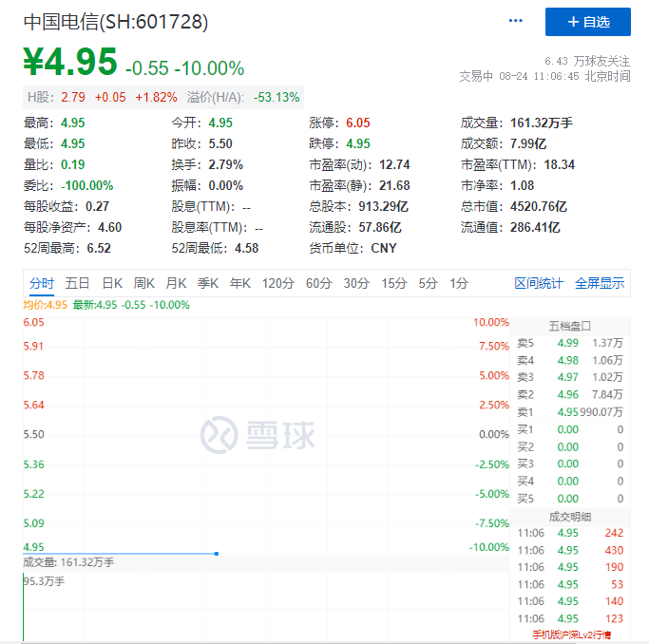The height and width of the screenshot is (644, 649).
Task: Open the three-dot more options menu
Action: 515,21
